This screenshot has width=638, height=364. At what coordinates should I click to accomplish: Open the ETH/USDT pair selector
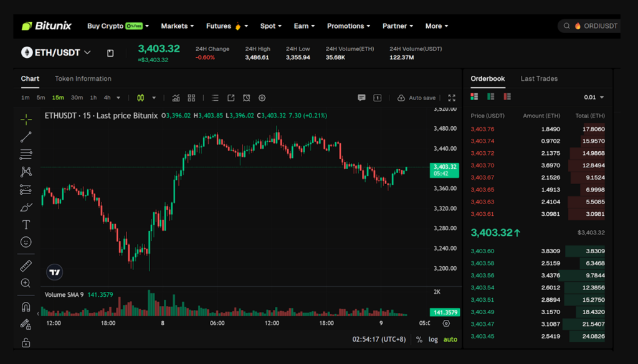56,52
